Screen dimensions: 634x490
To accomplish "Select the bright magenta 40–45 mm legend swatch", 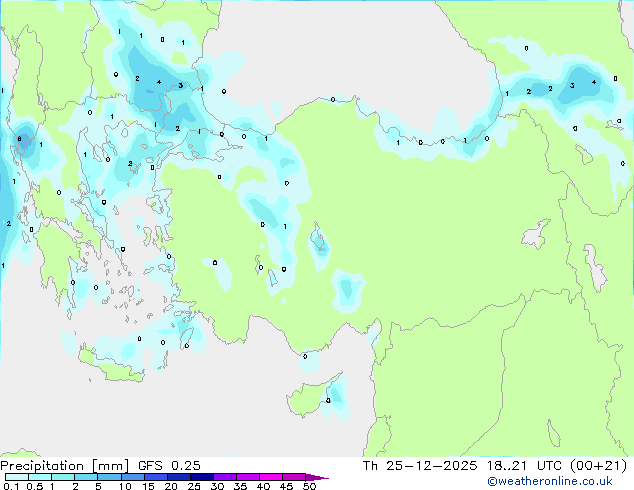I will (271, 477).
